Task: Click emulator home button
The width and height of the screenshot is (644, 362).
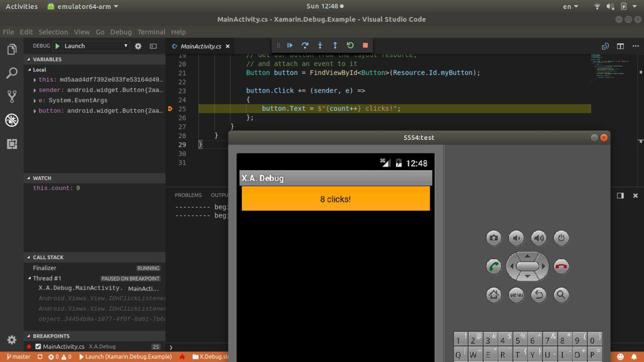Action: click(494, 295)
